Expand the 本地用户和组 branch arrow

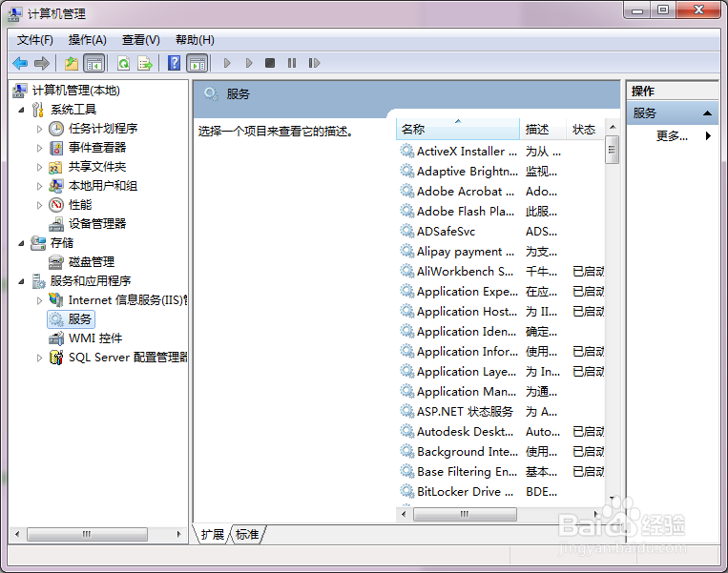coord(39,186)
